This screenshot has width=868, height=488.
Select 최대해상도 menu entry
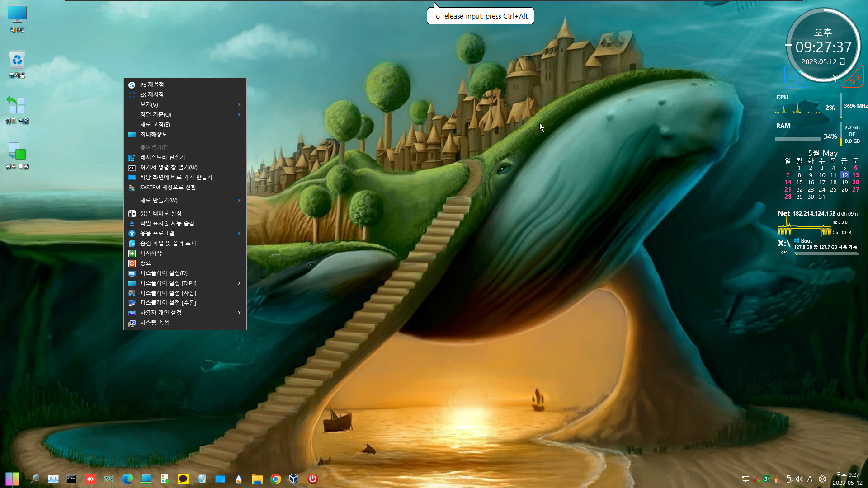pyautogui.click(x=185, y=134)
